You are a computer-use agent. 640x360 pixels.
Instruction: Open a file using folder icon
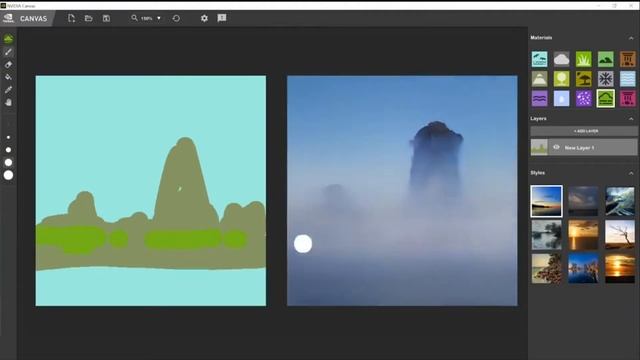pyautogui.click(x=89, y=18)
